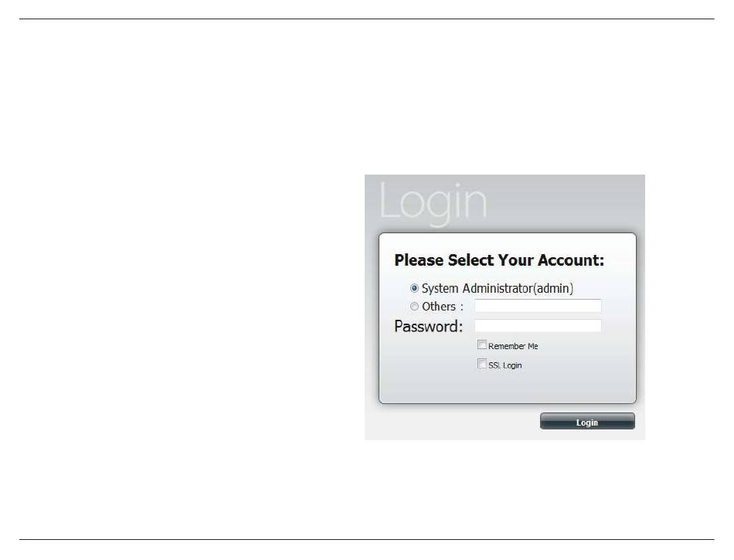This screenshot has height=560, width=734.
Task: Click the System Administrator(admin) label text
Action: pyautogui.click(x=497, y=288)
